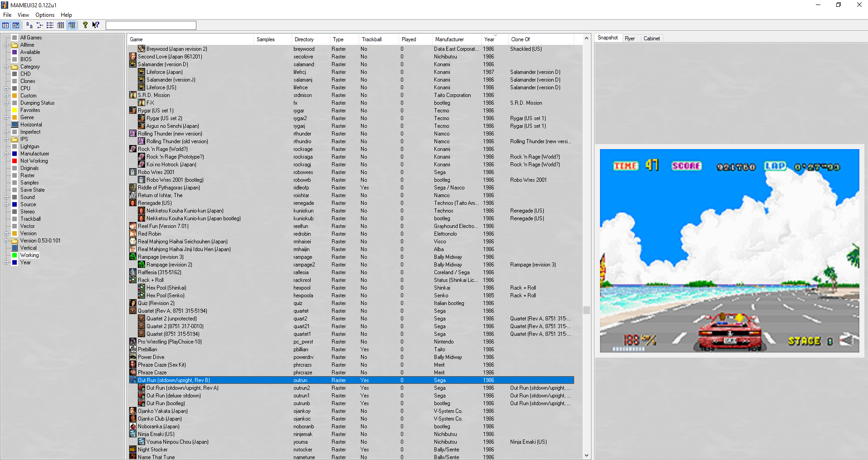Activate the context help cursor icon
Screen dimensions: 868x460
pyautogui.click(x=96, y=25)
